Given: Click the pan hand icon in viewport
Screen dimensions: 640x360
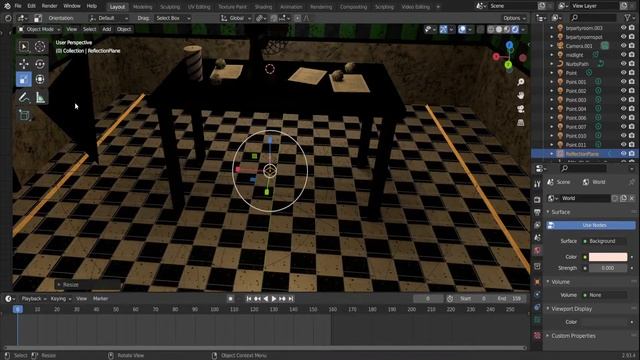Looking at the screenshot, I should pyautogui.click(x=521, y=96).
